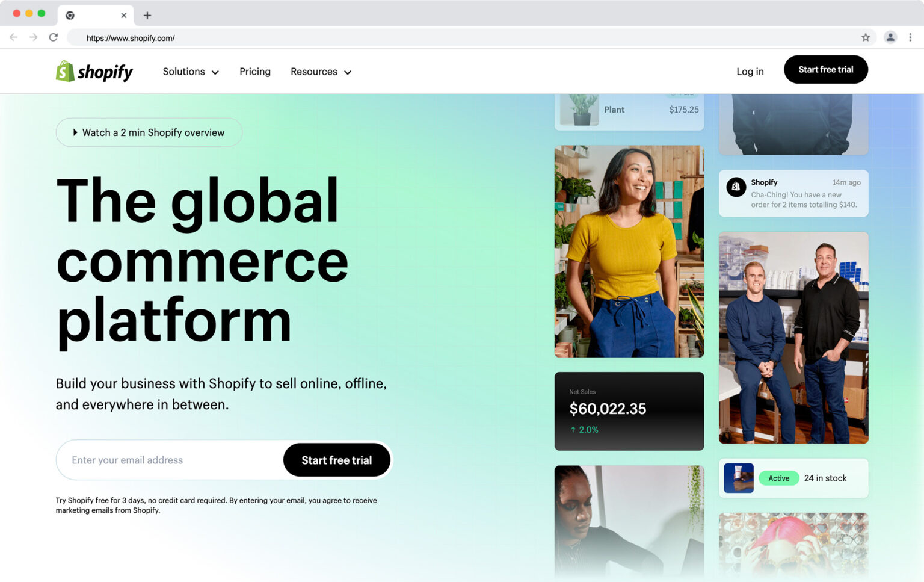The height and width of the screenshot is (582, 924).
Task: Click the Shopify notification bag icon
Action: coord(736,187)
